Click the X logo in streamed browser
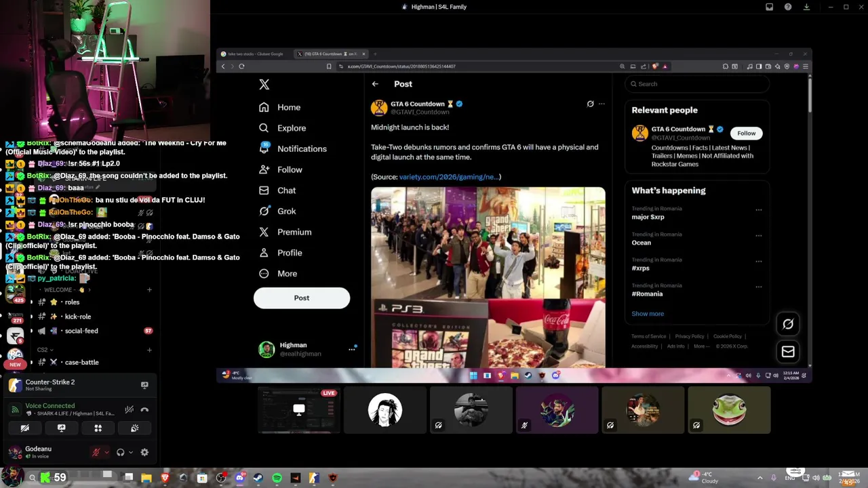The width and height of the screenshot is (868, 488). tap(264, 84)
